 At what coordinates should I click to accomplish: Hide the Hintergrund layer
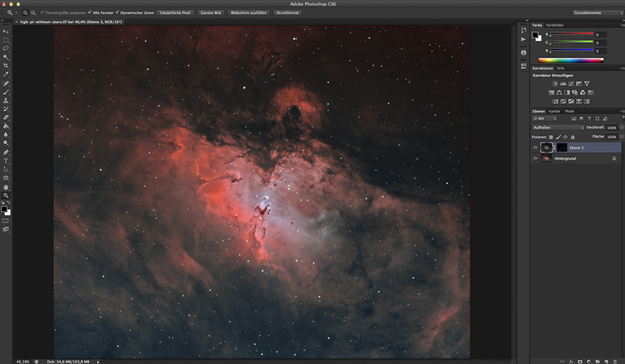535,159
